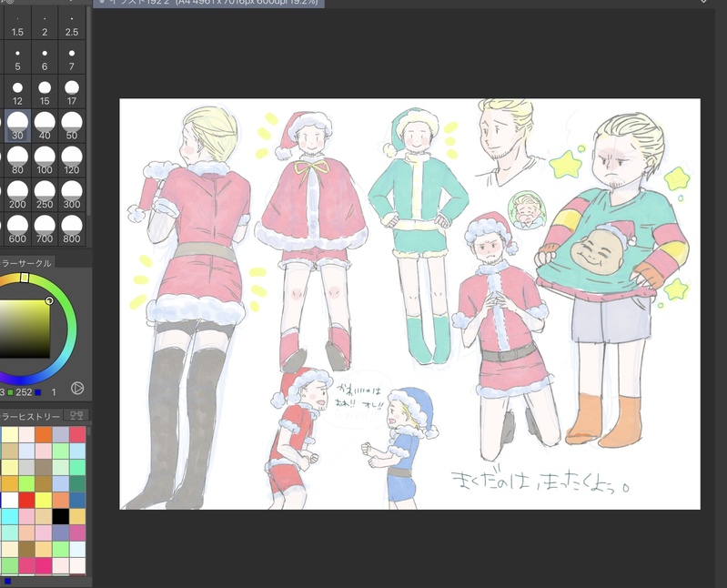Image resolution: width=727 pixels, height=588 pixels.
Task: Pick brush size 15
Action: 45,92
